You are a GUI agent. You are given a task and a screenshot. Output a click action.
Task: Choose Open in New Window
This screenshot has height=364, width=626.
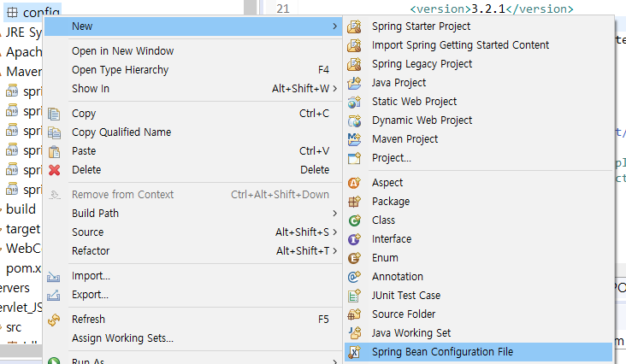(192, 51)
